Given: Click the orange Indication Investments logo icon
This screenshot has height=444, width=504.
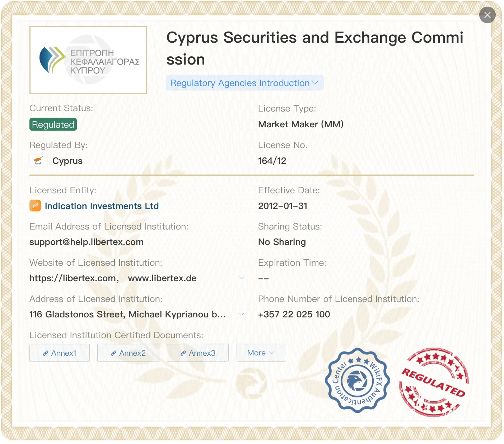Looking at the screenshot, I should 35,206.
